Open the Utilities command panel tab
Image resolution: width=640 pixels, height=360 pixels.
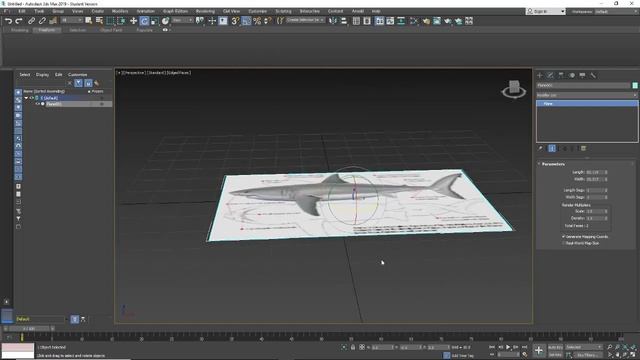click(x=593, y=75)
